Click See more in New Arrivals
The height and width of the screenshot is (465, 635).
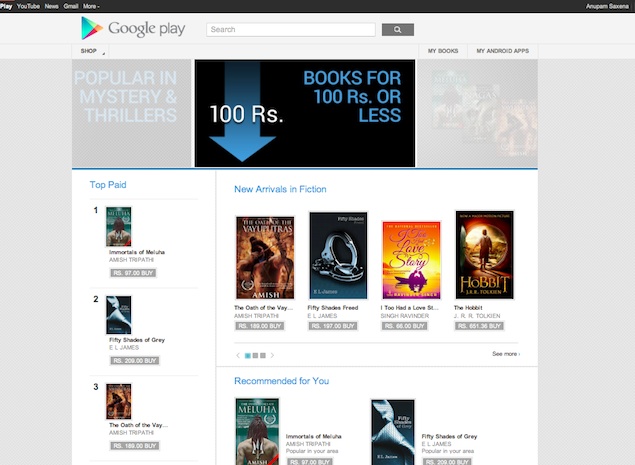(506, 354)
